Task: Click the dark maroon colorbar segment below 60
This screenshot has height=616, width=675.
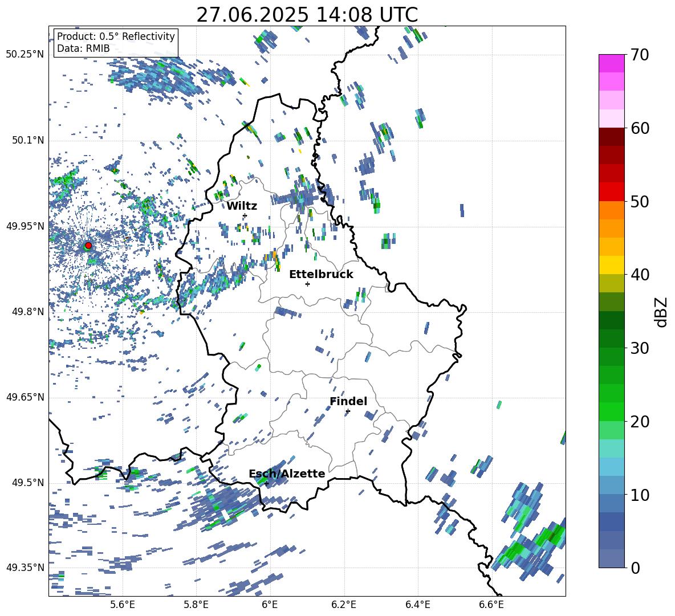Action: pyautogui.click(x=611, y=137)
